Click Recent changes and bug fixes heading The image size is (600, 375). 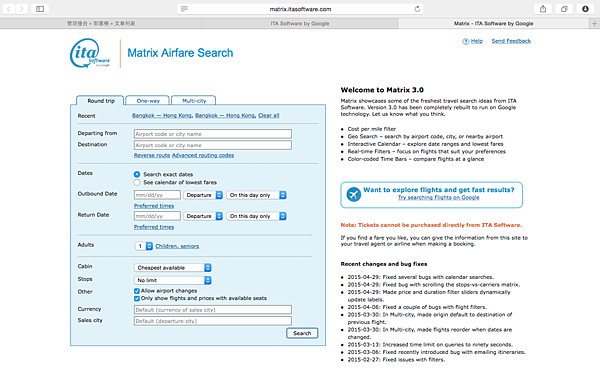384,264
